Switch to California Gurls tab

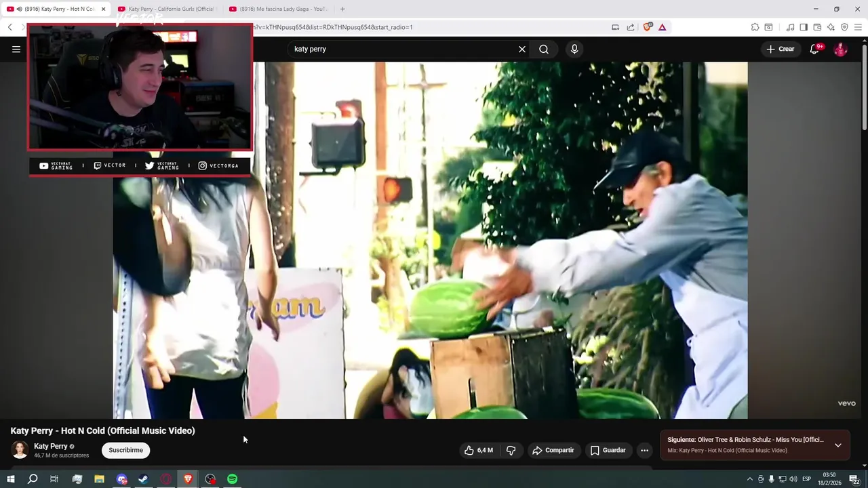(166, 9)
